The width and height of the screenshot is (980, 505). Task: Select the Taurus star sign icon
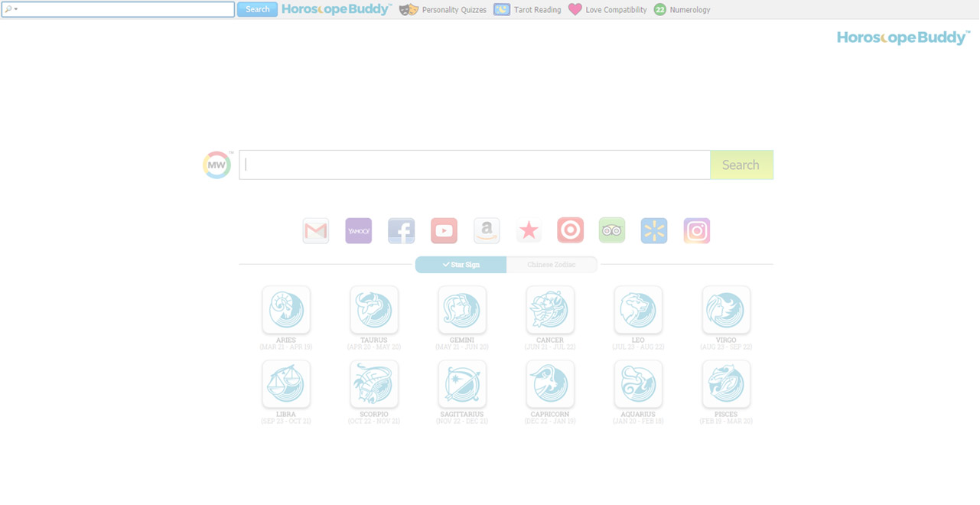[374, 310]
